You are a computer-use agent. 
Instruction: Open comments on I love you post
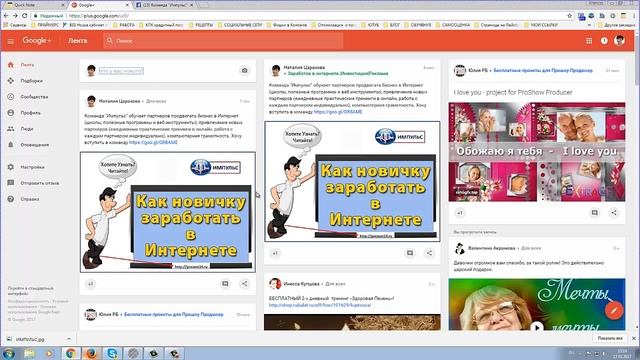coord(594,213)
